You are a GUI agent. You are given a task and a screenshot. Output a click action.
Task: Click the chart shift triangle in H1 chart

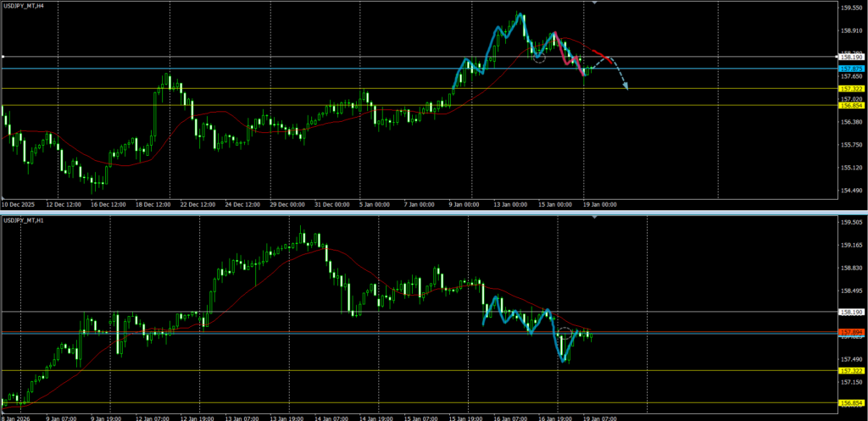[595, 218]
